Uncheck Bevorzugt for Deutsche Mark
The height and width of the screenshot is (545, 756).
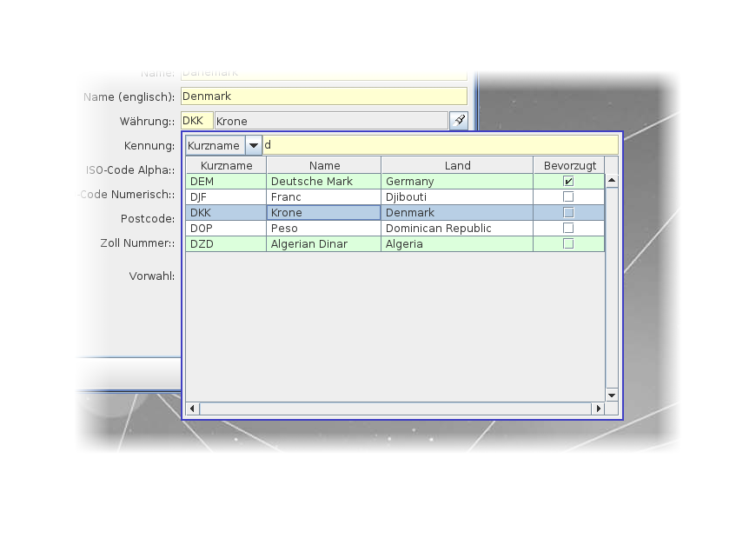click(568, 182)
